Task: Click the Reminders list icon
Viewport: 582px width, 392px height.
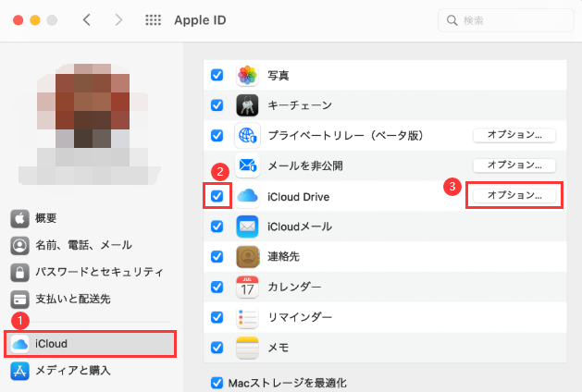Action: tap(247, 317)
